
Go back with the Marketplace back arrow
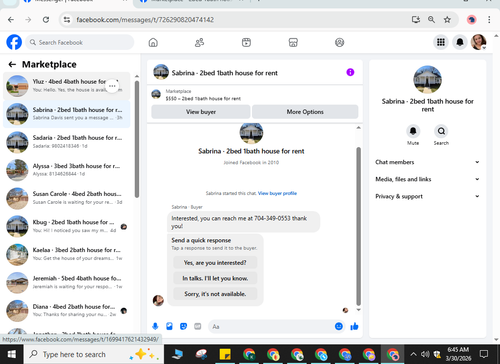[12, 64]
